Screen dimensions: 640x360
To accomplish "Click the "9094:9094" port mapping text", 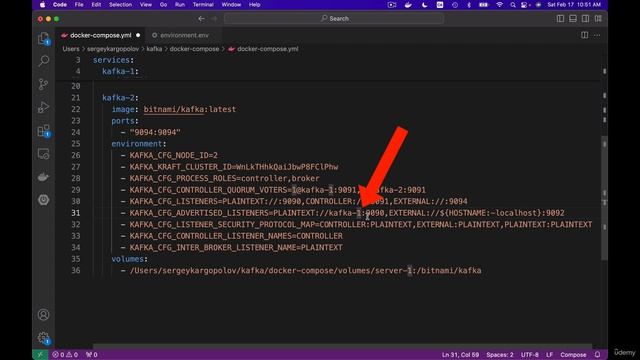I will coord(155,132).
